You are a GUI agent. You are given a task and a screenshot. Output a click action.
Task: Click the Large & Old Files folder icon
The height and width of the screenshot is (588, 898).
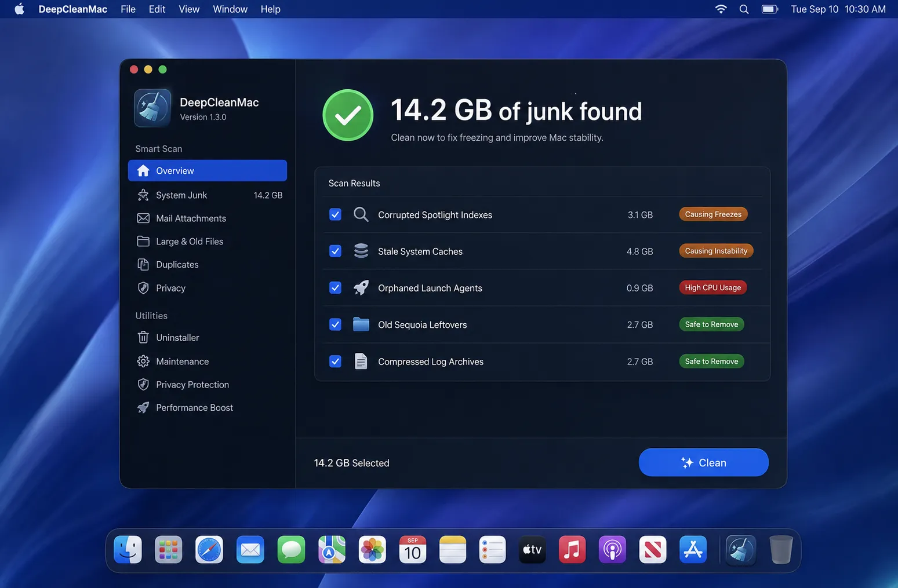click(143, 241)
